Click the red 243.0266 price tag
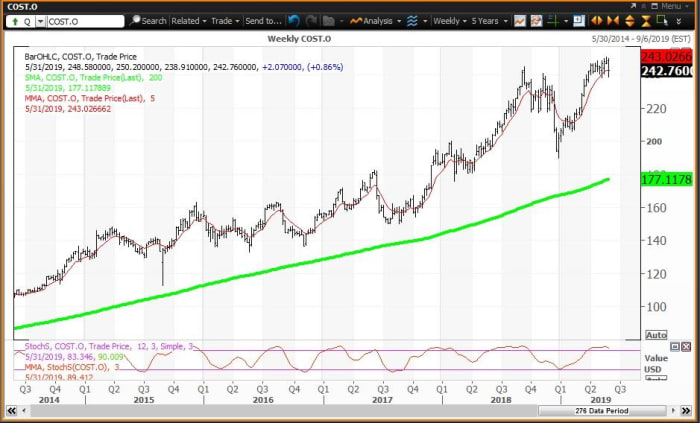This screenshot has height=423, width=700. click(666, 57)
